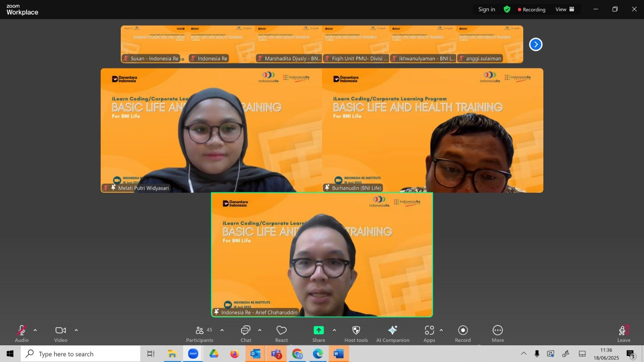Open Outlook from taskbar
This screenshot has width=644, height=362.
tap(256, 354)
